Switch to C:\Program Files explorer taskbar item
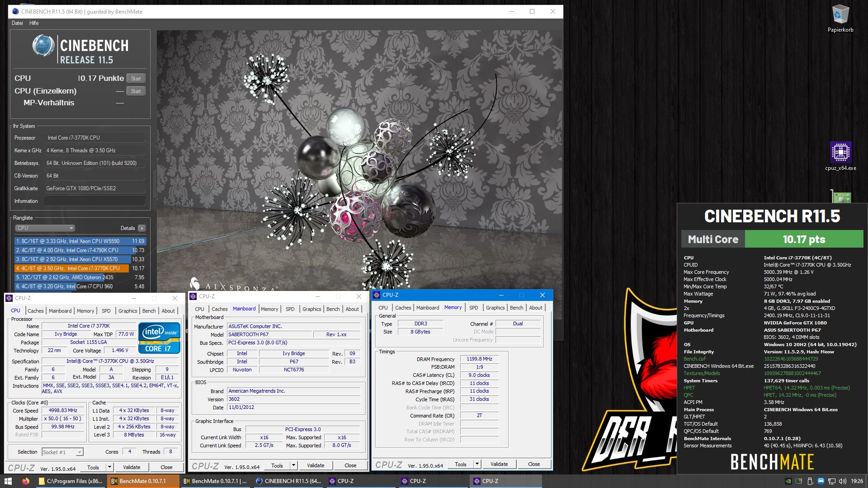868x488 pixels. pos(71,481)
